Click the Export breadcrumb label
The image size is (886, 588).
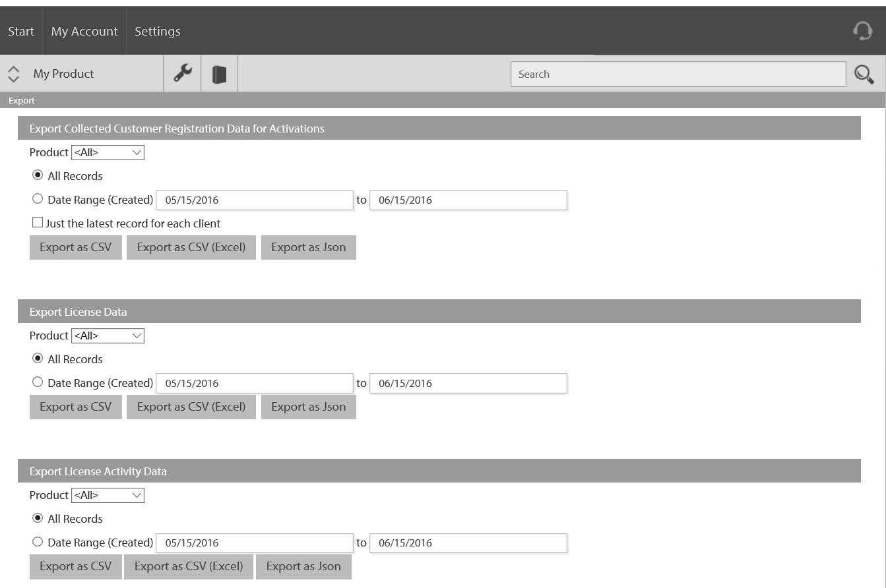(x=22, y=100)
